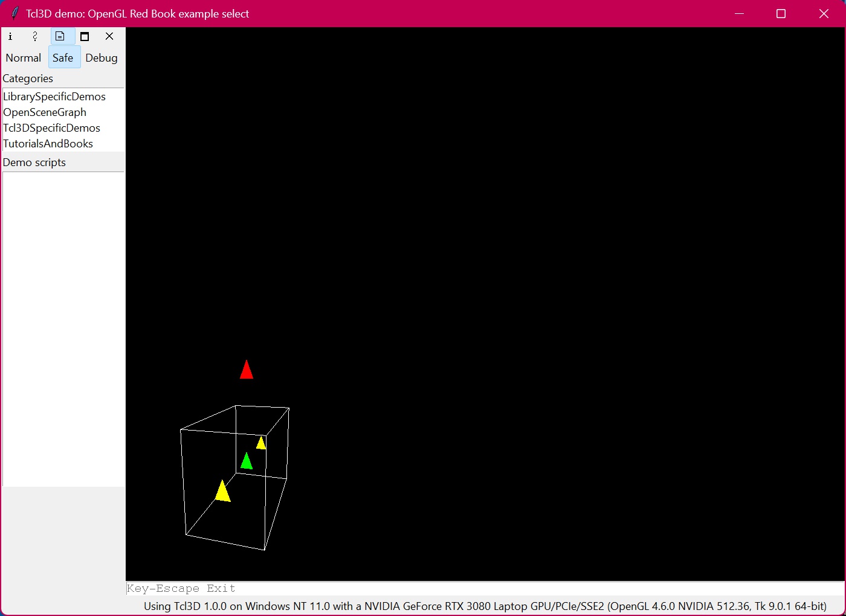
Task: Click inside the empty Demo scripts list
Action: [x=63, y=329]
